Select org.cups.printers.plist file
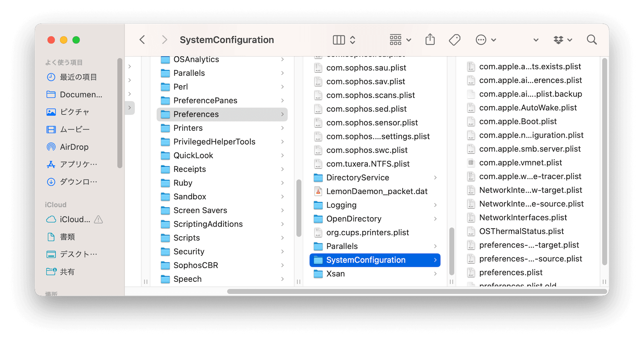Screen dimensions: 644x342 tap(375, 232)
